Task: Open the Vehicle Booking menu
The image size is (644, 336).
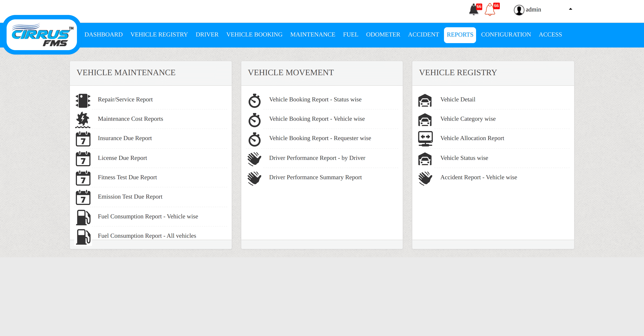Action: [254, 35]
